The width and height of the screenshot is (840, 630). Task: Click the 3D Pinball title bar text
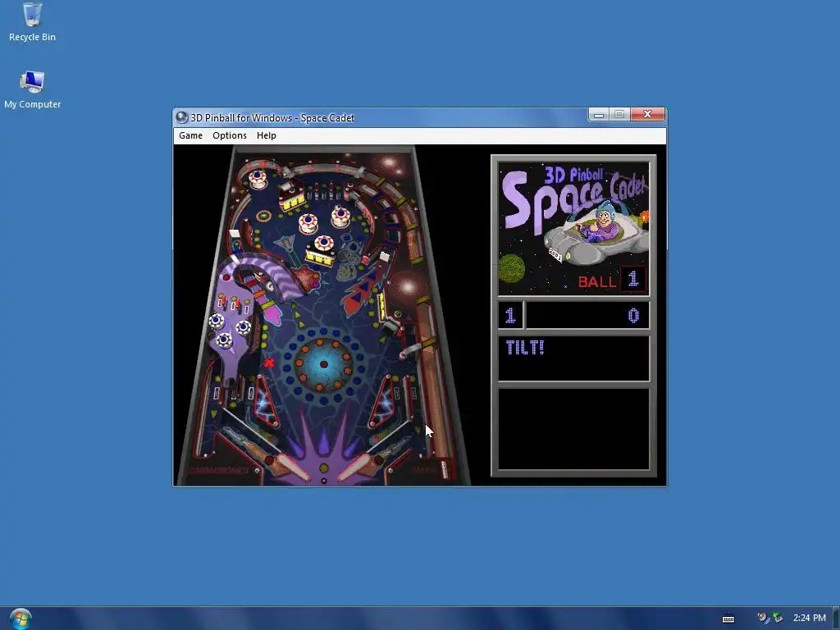click(x=272, y=118)
